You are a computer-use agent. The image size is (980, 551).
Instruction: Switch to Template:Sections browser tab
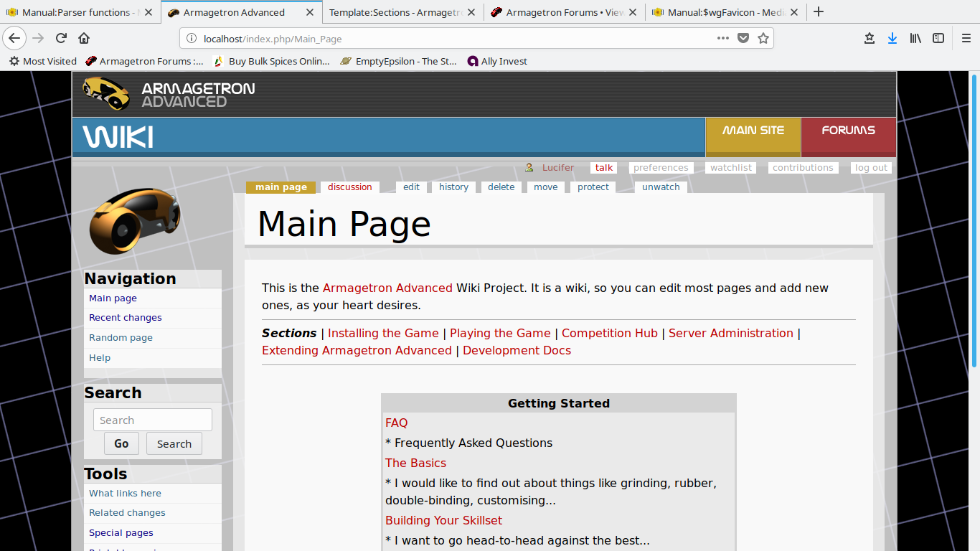395,12
